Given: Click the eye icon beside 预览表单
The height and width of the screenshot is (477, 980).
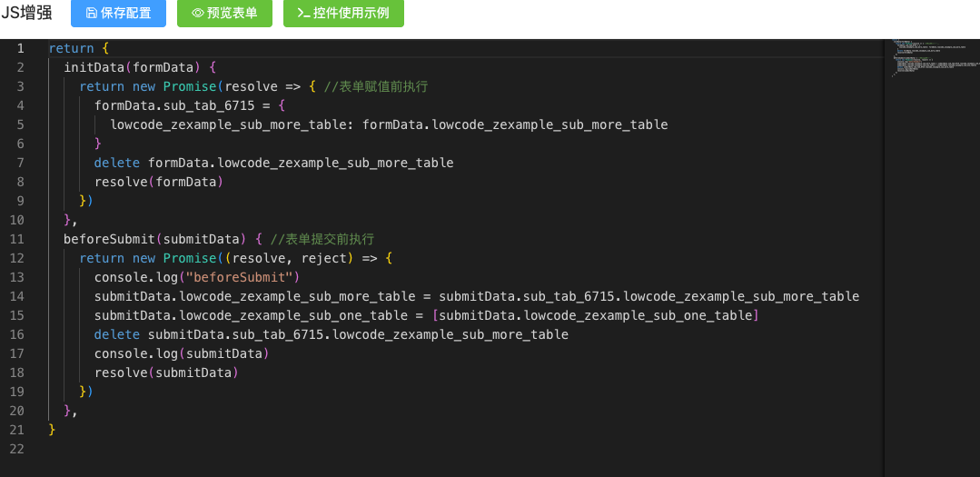Looking at the screenshot, I should click(197, 14).
